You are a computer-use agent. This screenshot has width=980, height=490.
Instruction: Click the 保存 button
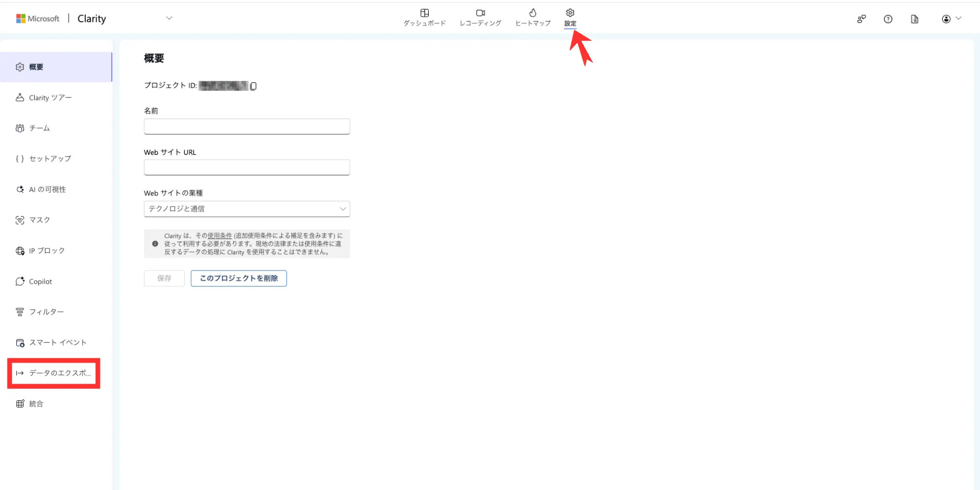tap(164, 278)
